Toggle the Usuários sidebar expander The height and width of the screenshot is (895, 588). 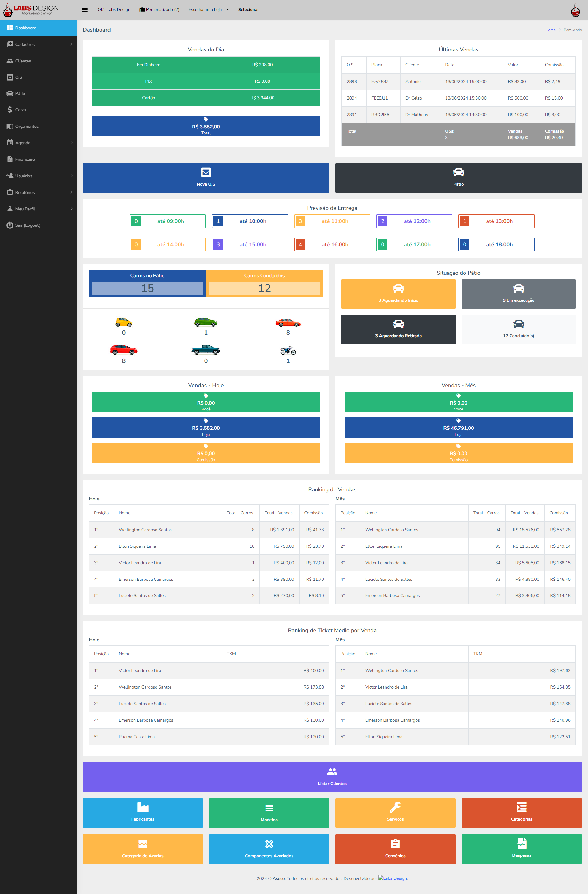(71, 176)
